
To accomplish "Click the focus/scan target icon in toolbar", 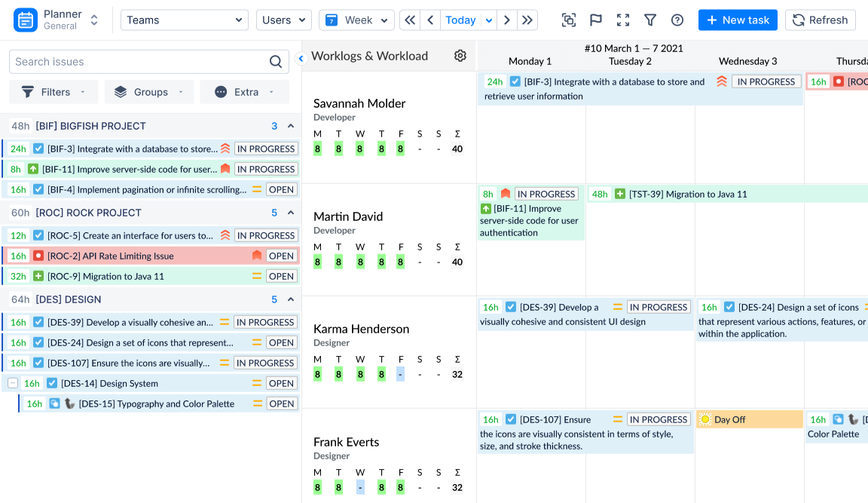I will [569, 20].
